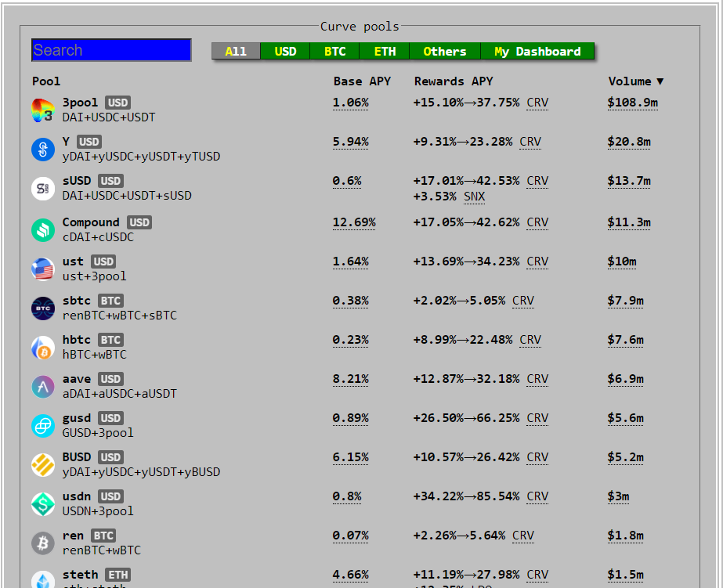
Task: Click the SNX reward label on sUSD
Action: click(475, 197)
